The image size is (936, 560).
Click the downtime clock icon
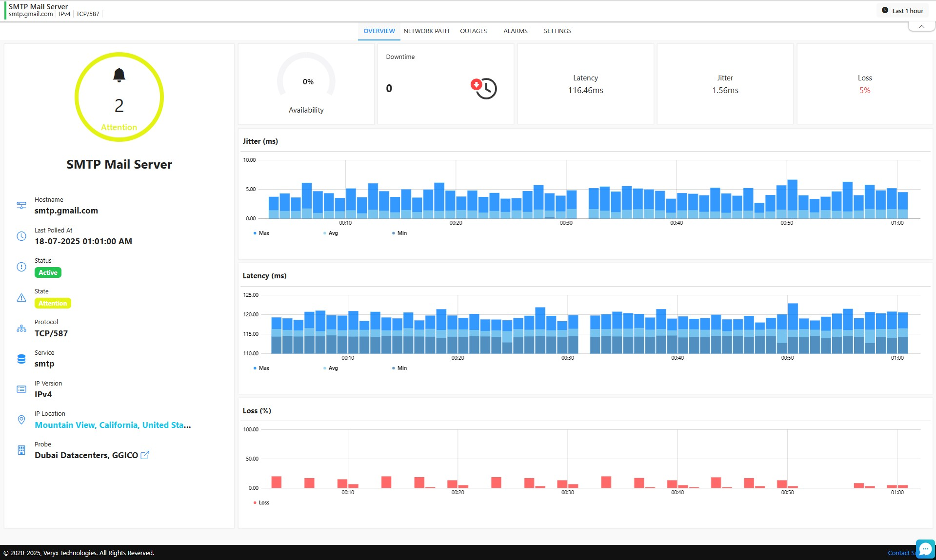point(484,88)
